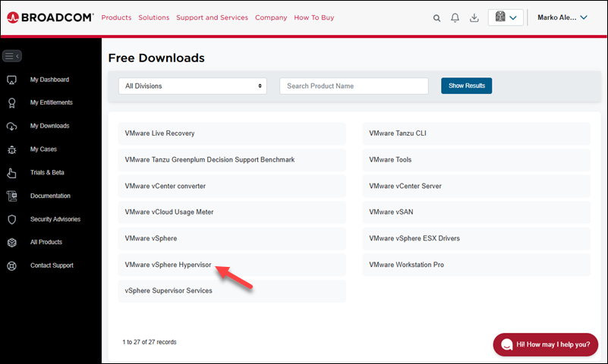Screen dimensions: 608x364
Task: Go to All Products in sidebar
Action: (x=46, y=243)
